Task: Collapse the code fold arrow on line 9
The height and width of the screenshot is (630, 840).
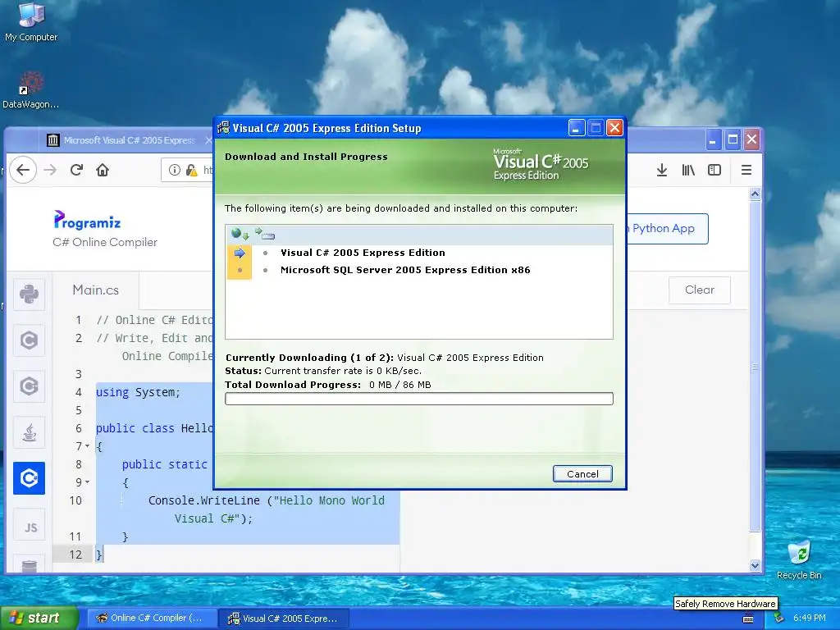Action: [x=88, y=482]
